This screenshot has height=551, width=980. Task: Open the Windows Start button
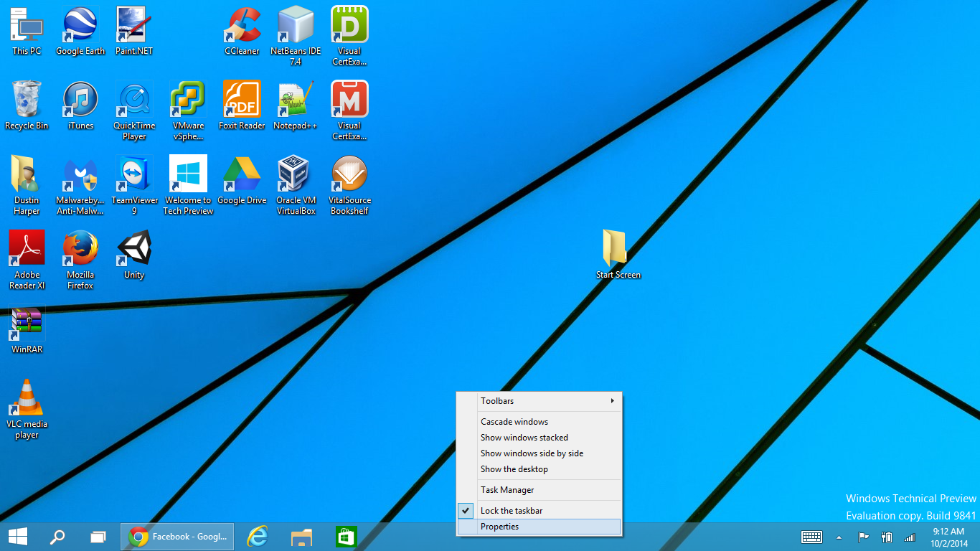18,537
